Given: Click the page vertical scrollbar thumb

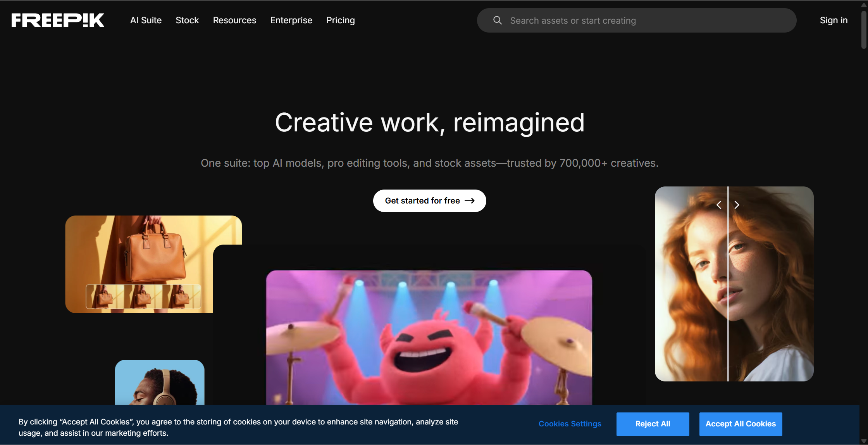Looking at the screenshot, I should click(864, 29).
